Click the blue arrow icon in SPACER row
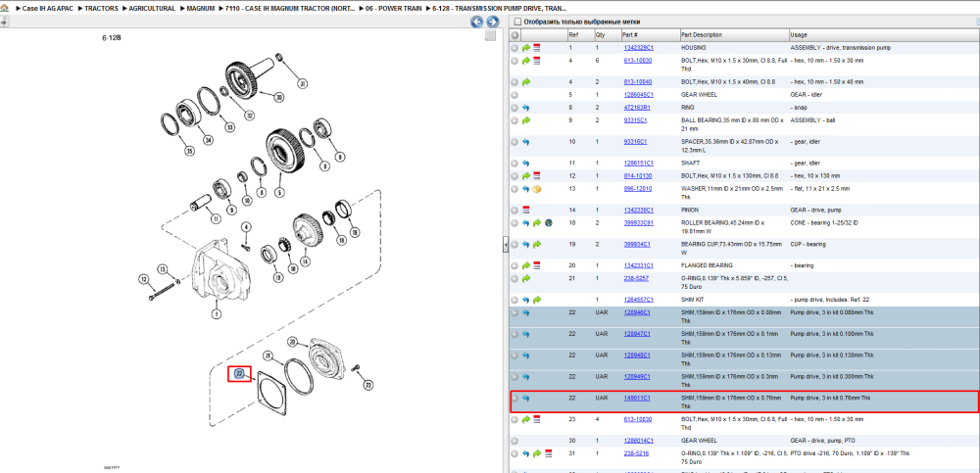The height and width of the screenshot is (473, 980). click(526, 142)
